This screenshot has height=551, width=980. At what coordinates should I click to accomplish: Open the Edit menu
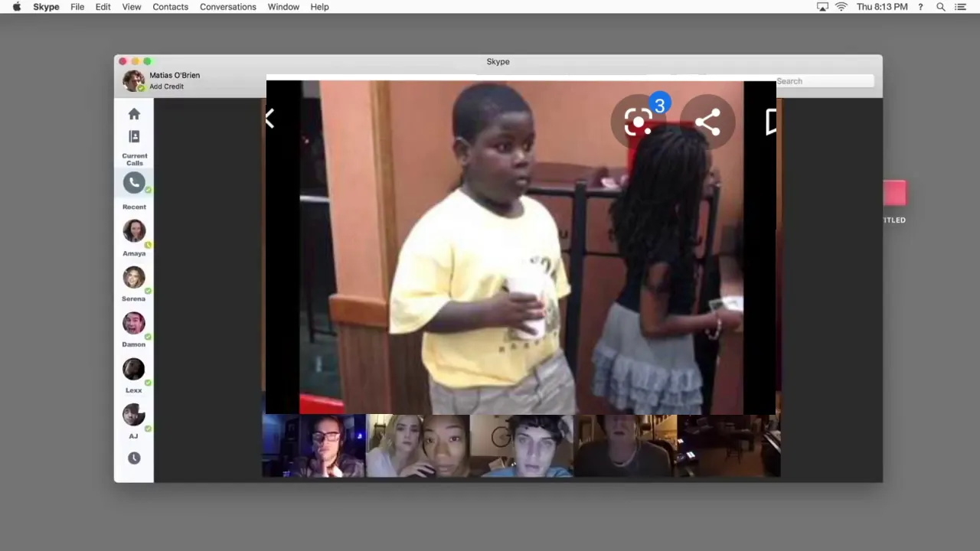[103, 7]
